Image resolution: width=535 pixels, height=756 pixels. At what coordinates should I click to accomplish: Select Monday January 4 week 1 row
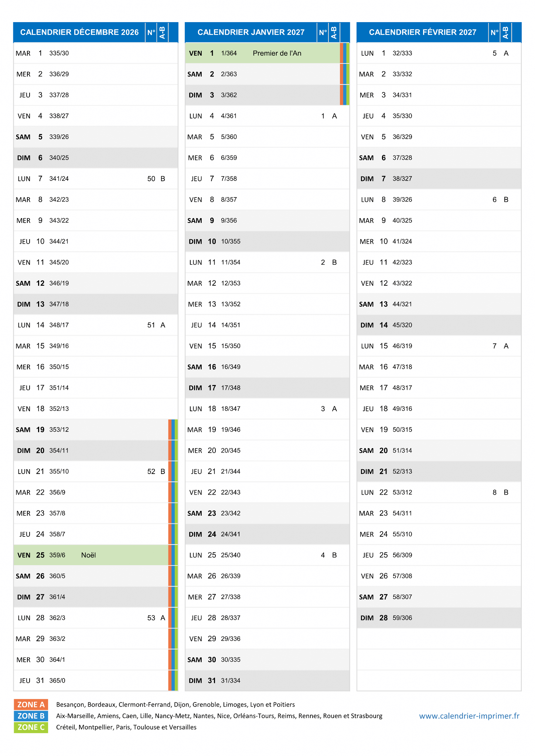coord(267,116)
